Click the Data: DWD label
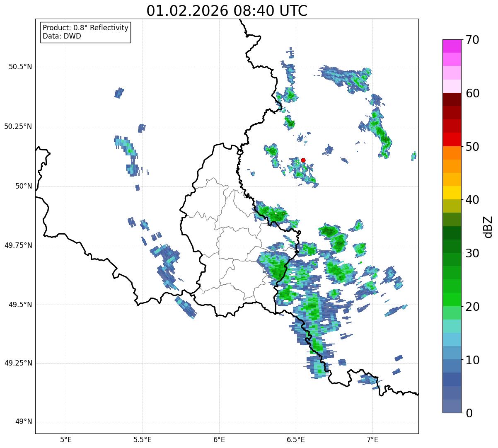The image size is (498, 448). [x=62, y=36]
